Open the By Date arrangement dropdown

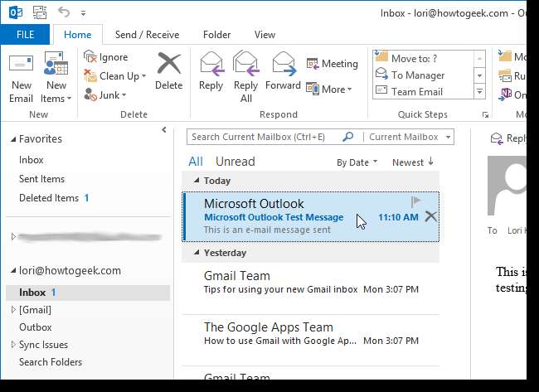357,162
